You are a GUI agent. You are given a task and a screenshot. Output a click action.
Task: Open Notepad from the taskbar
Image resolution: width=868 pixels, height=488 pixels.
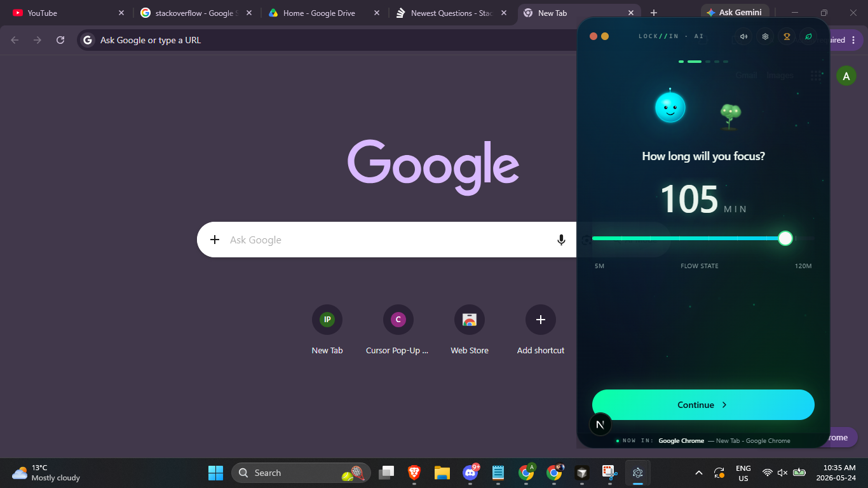coord(498,473)
